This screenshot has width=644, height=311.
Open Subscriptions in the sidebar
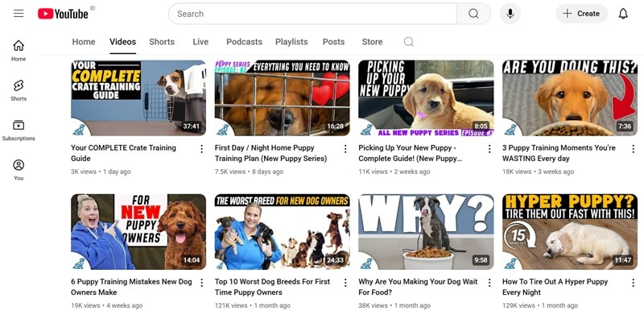pos(19,131)
